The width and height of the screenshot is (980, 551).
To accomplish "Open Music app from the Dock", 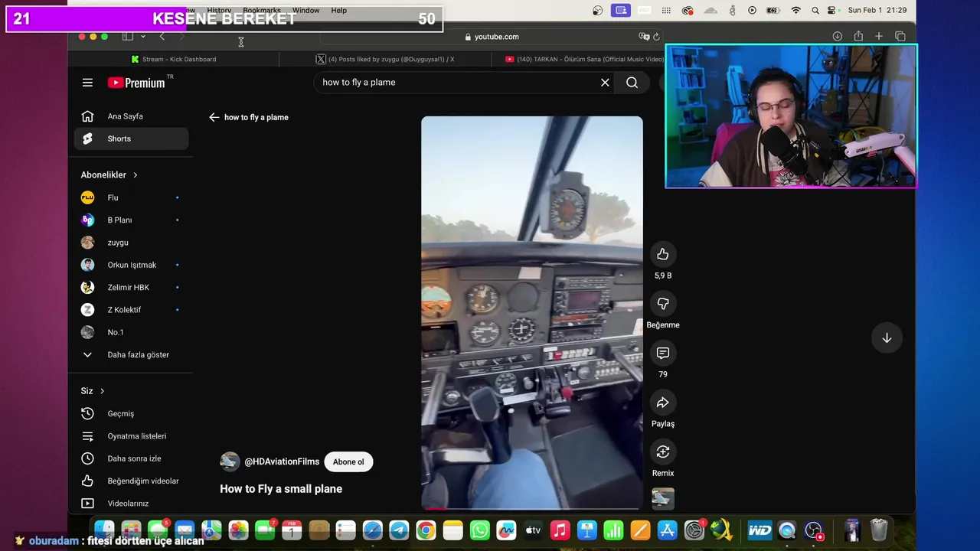I will pos(560,530).
